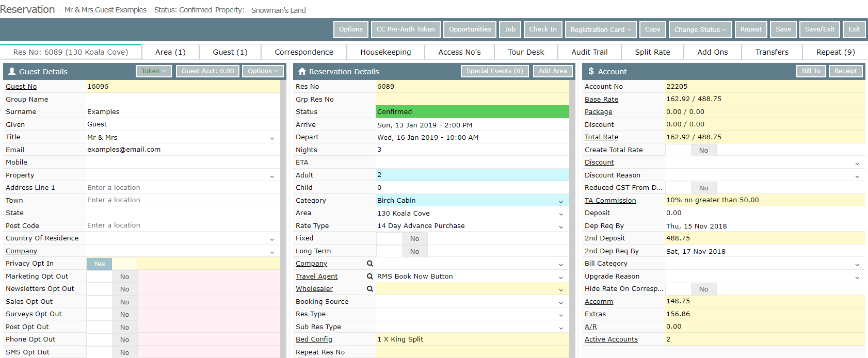Open the Country Of Residence dropdown
Screen dimensions: 868x358
point(272,239)
